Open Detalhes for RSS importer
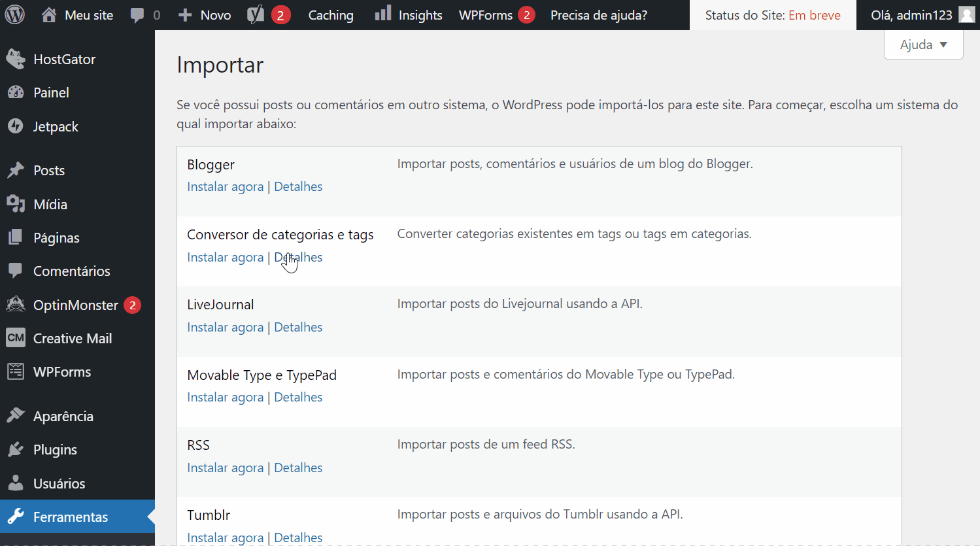This screenshot has width=980, height=546. [298, 468]
